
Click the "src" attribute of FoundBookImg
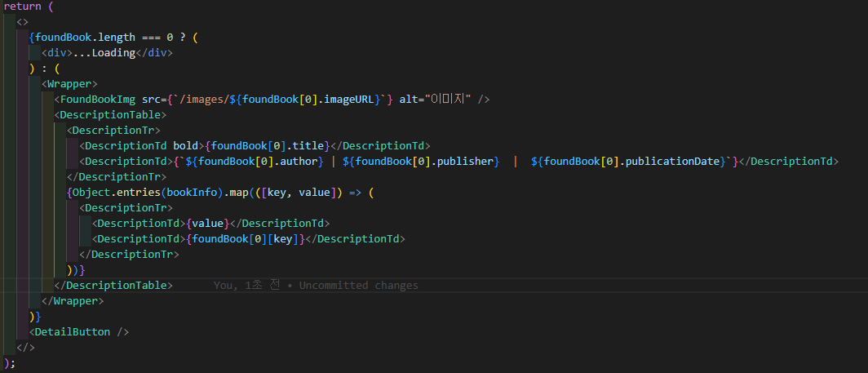151,100
